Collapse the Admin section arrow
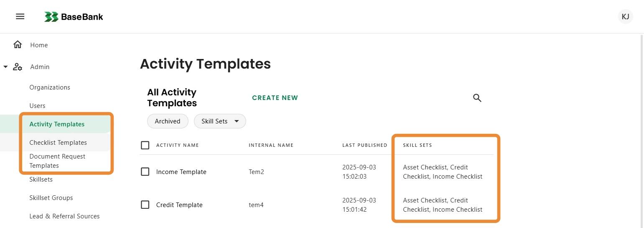Image resolution: width=644 pixels, height=228 pixels. tap(5, 67)
